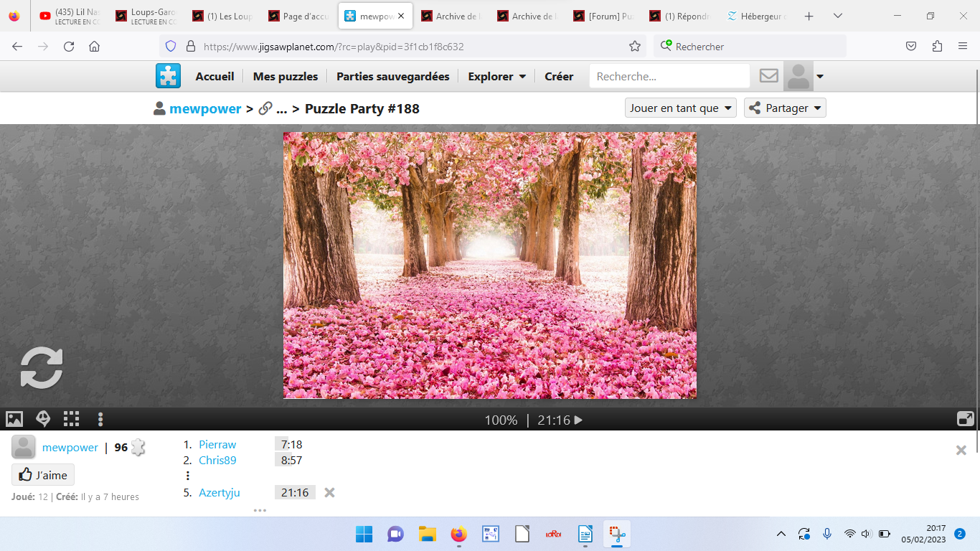Open the Firefox tracking protection shield
Viewport: 980px width, 551px height.
pos(171,46)
